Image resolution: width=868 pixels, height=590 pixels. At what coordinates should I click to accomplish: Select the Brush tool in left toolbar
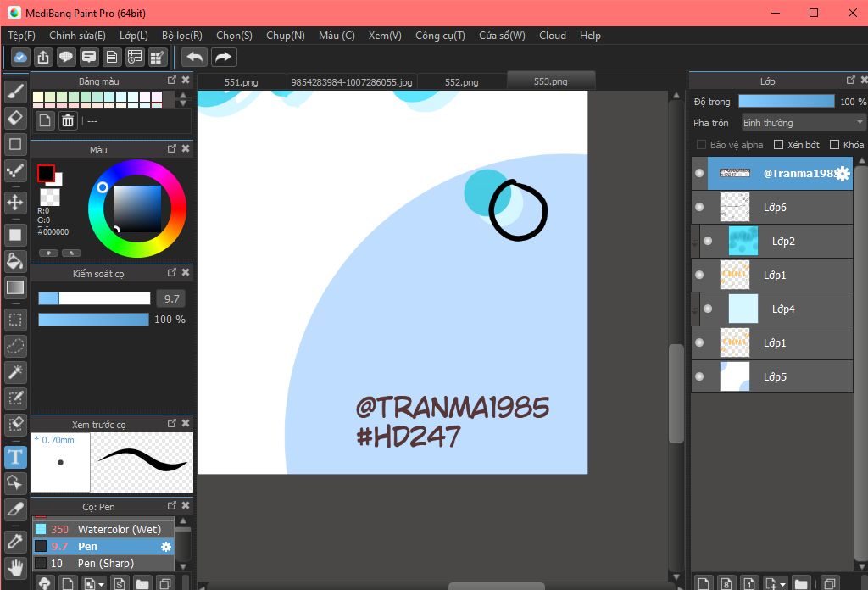[15, 92]
